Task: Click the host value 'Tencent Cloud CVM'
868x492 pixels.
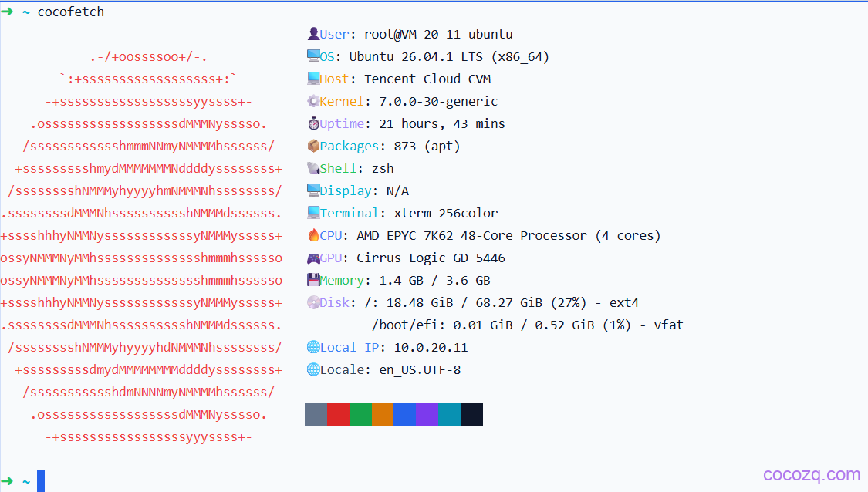Action: [427, 79]
